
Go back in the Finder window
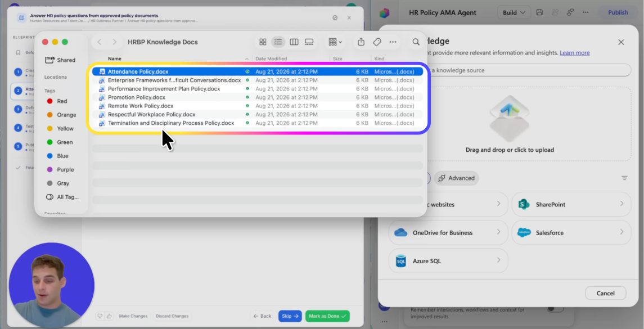point(100,42)
